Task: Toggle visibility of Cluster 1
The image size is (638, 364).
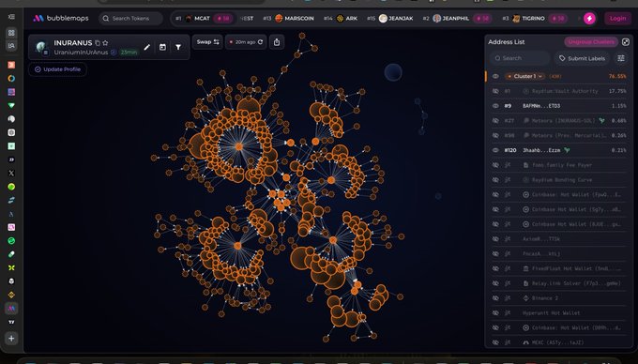Action: 495,76
